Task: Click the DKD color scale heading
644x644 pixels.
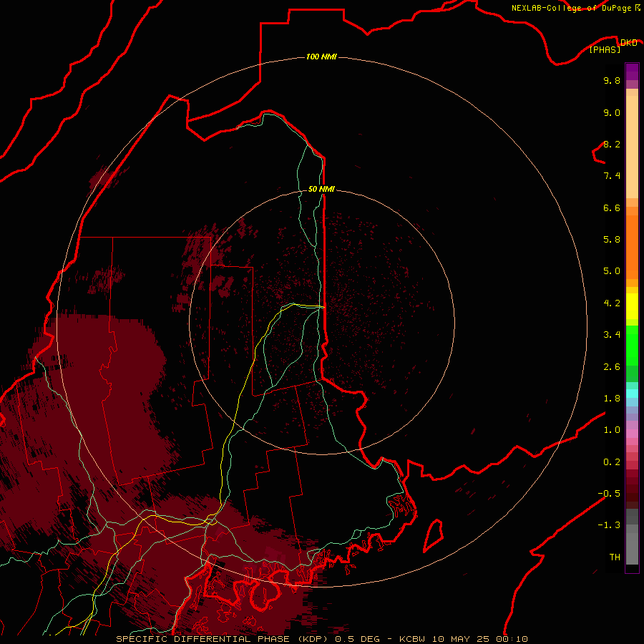Action: [x=628, y=42]
